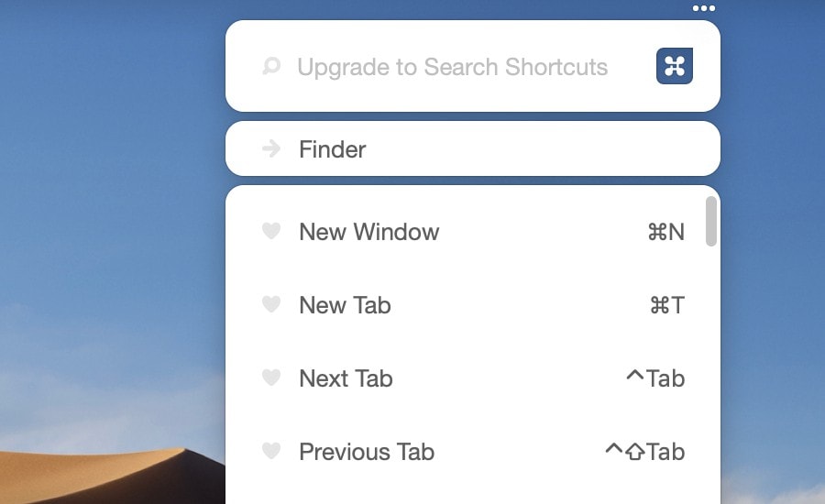Select the Next Tab entry
Image resolution: width=825 pixels, height=504 pixels.
[466, 378]
